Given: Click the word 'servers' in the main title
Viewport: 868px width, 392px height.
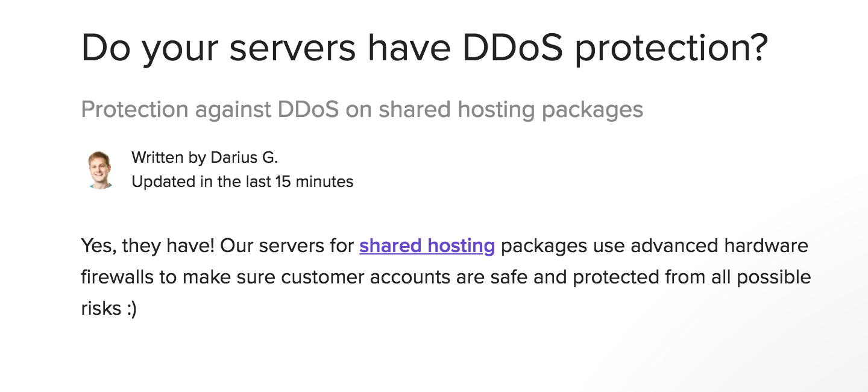Looking at the screenshot, I should click(292, 48).
